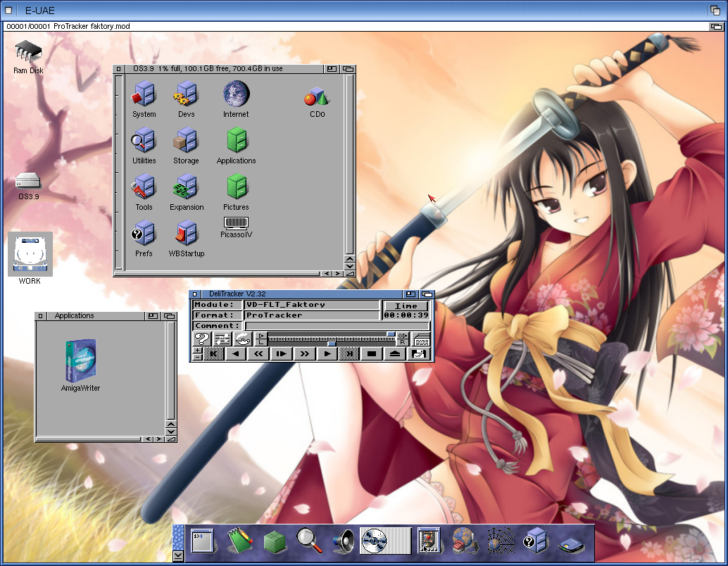Screen dimensions: 728x566
Task: Click the DeliTracker Module name field
Action: (311, 305)
